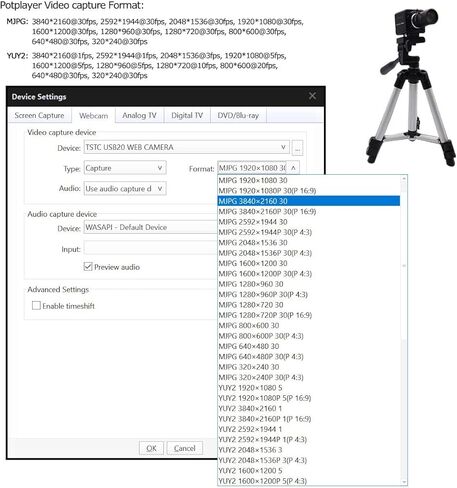Choose YUY2 2048×1536P 3(P 4:3)
The height and width of the screenshot is (488, 457).
[x=309, y=460]
